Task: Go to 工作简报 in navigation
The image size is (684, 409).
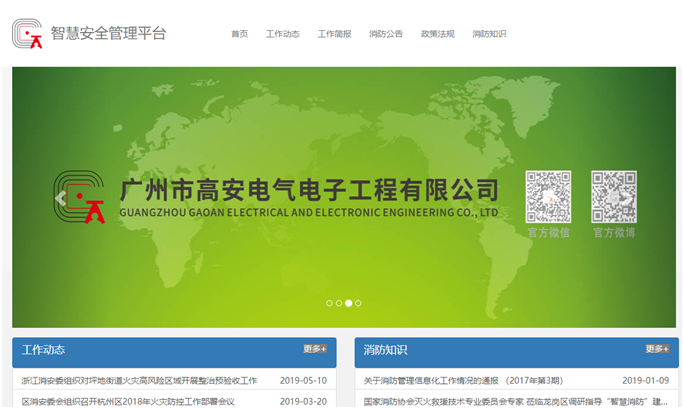Action: click(334, 34)
